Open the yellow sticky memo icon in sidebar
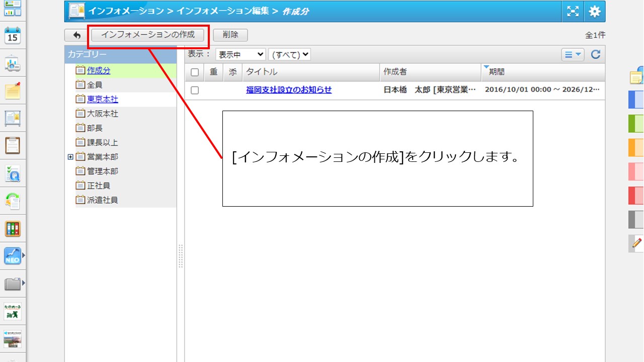The image size is (644, 362). 13,90
